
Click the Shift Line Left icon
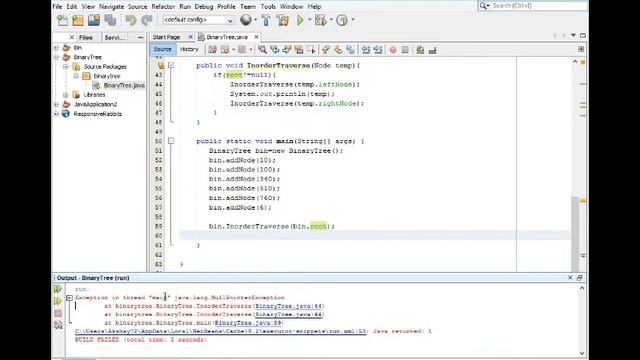point(366,50)
